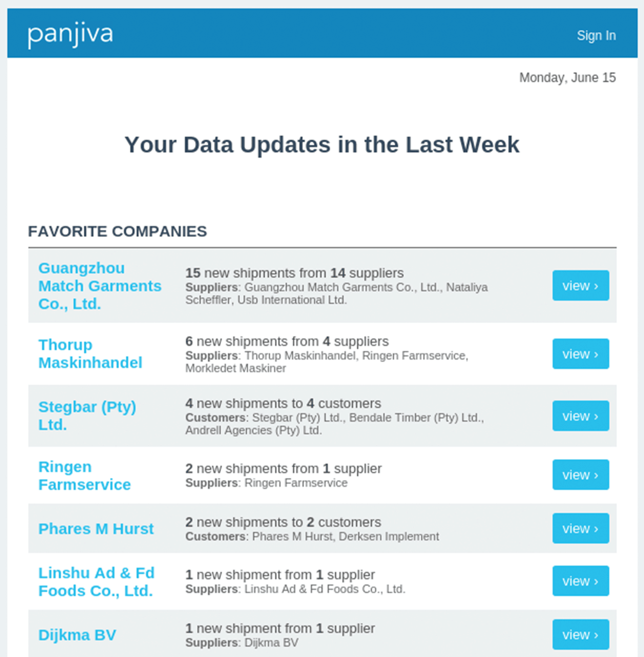Click the Favorite Companies section heading

(x=117, y=231)
